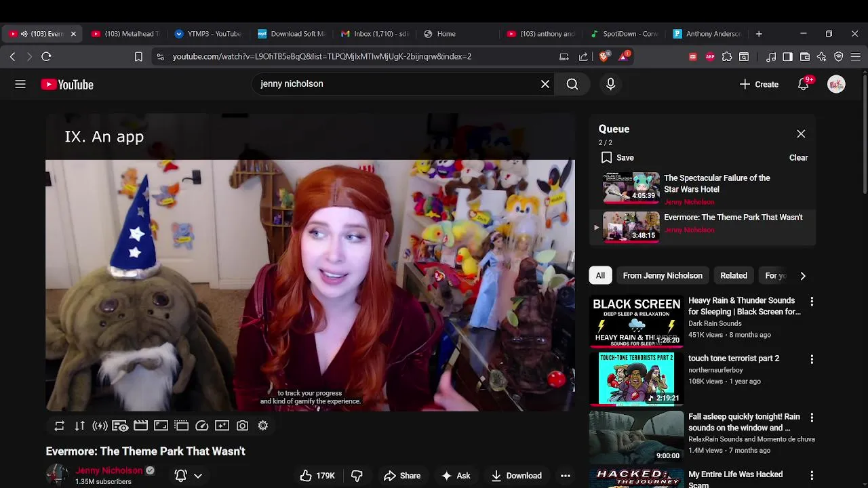Select the From Jenny Nicholson chip
Screen dimensions: 868x488
(x=663, y=276)
